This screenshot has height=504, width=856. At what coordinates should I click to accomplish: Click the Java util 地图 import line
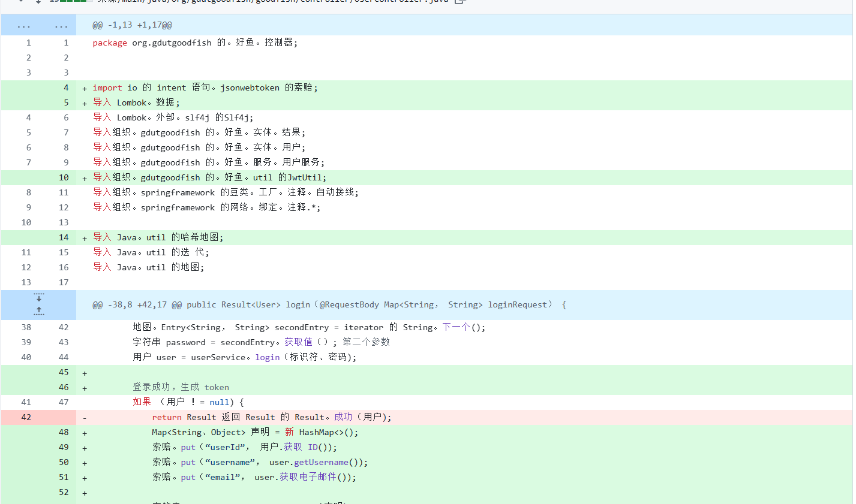point(148,267)
